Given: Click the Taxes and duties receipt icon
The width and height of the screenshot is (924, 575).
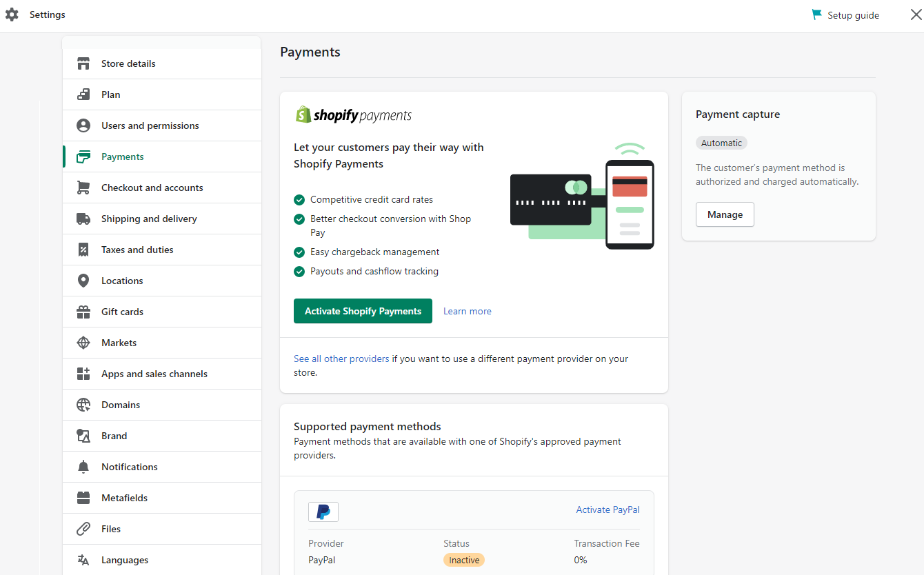Looking at the screenshot, I should (x=83, y=250).
